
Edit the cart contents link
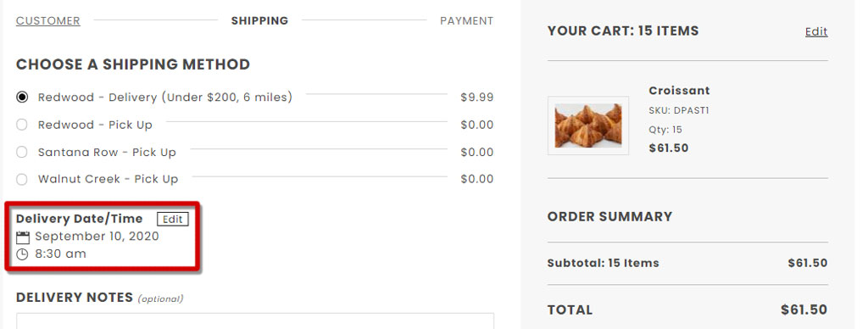[x=816, y=31]
